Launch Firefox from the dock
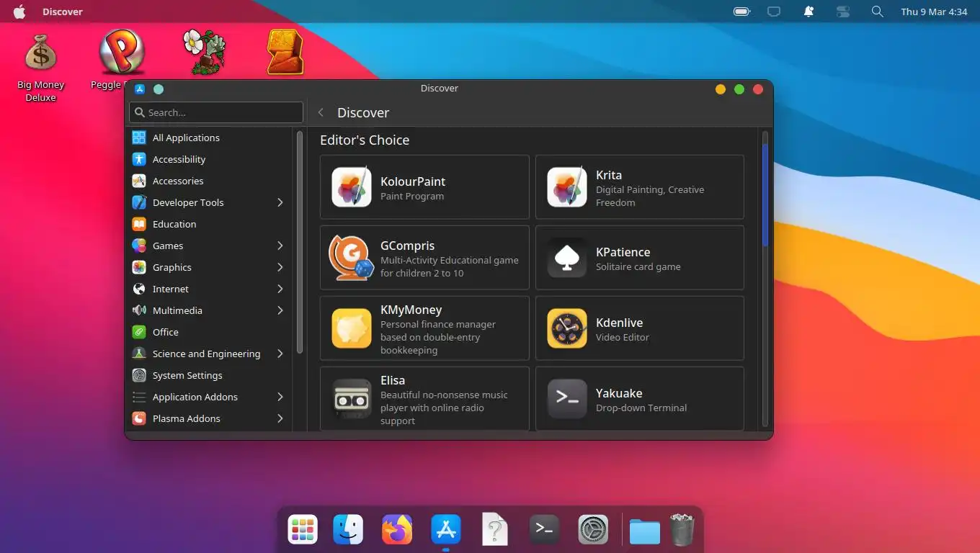 click(x=397, y=530)
